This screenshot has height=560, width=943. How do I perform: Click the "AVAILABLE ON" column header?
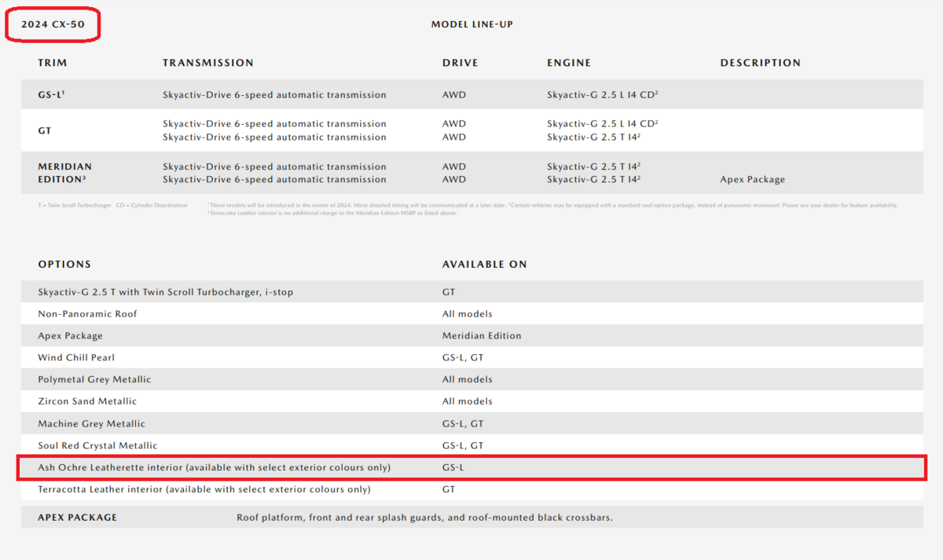485,264
